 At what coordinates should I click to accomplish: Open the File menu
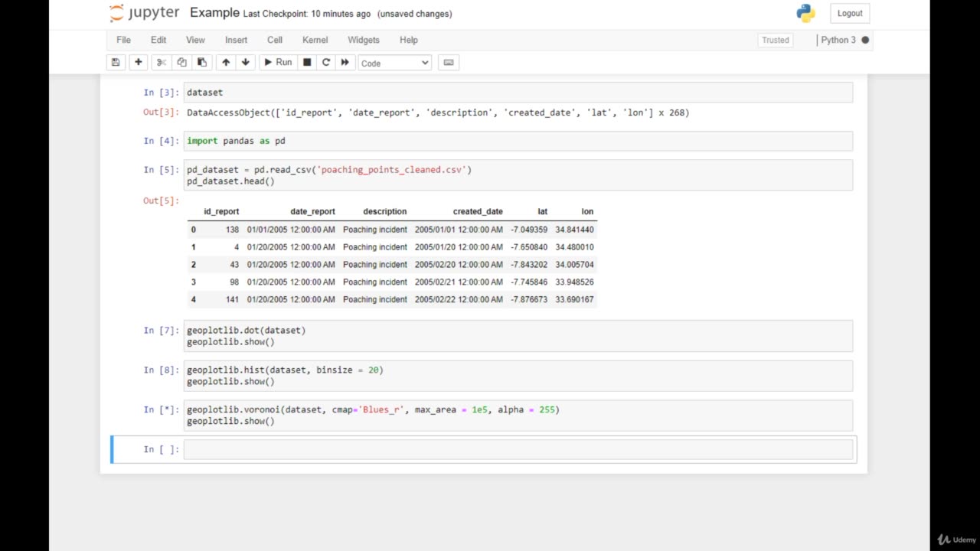123,40
